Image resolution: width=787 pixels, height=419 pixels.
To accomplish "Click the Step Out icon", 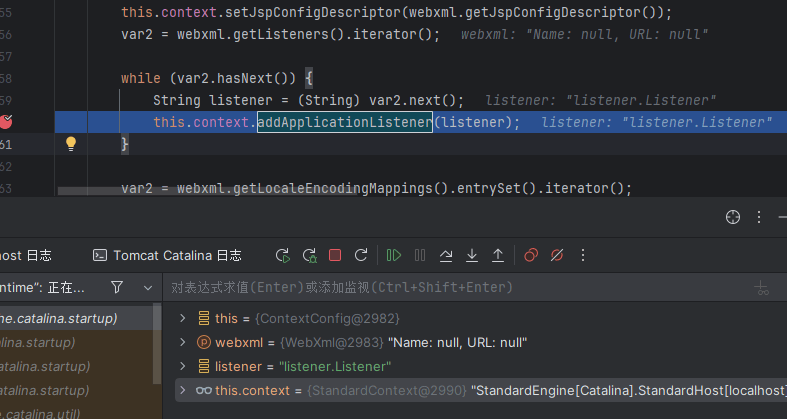I will tap(498, 256).
